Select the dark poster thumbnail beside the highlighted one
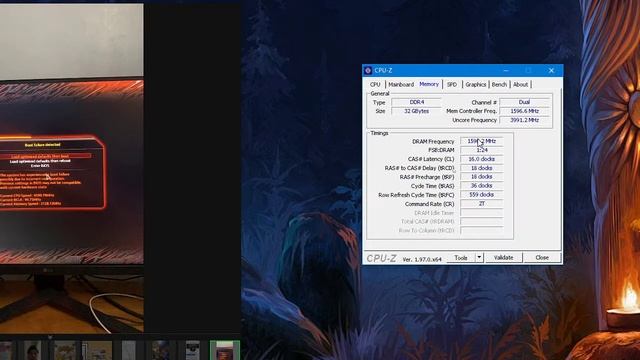Viewport: 640px width, 360px height. [x=193, y=350]
